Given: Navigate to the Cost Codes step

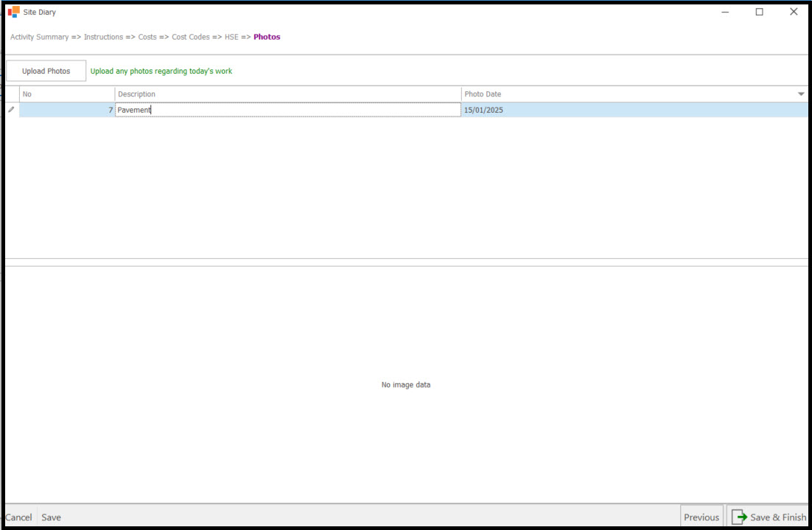Looking at the screenshot, I should coord(191,37).
